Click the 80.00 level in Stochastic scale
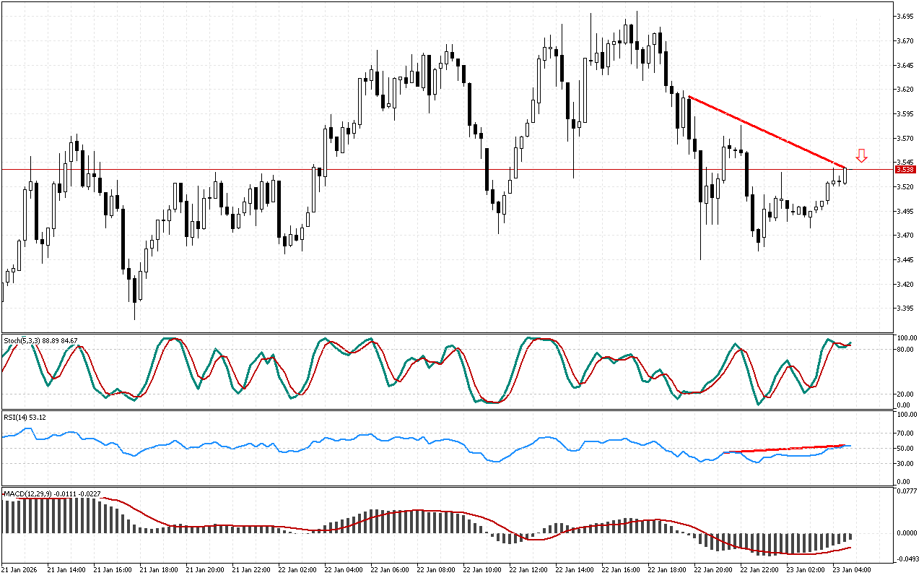Viewport: 924px width, 578px height. [905, 350]
